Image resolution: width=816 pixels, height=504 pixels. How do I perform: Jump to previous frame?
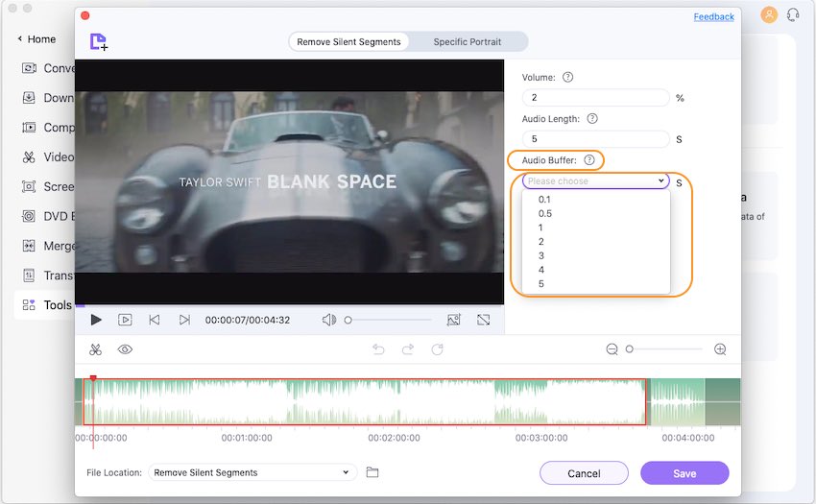pyautogui.click(x=154, y=320)
